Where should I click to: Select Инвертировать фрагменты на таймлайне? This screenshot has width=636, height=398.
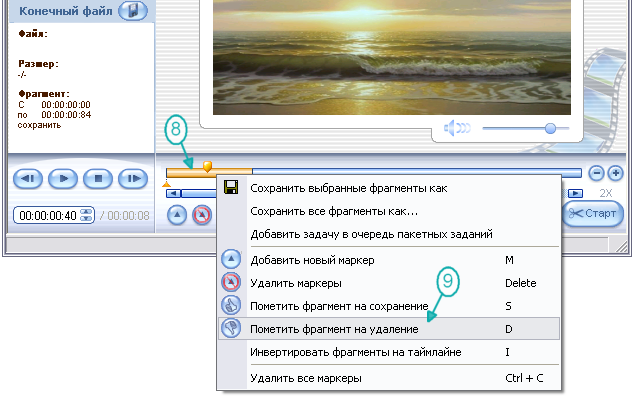[x=356, y=352]
